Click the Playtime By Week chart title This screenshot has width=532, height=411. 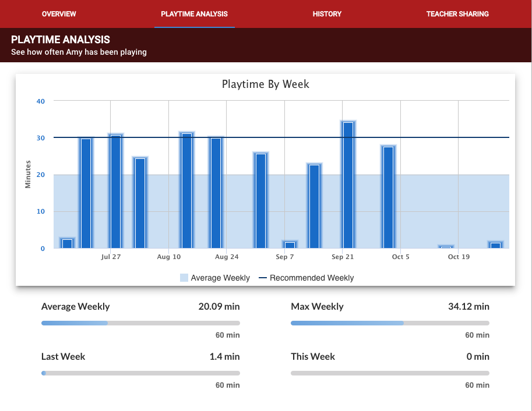(x=265, y=84)
